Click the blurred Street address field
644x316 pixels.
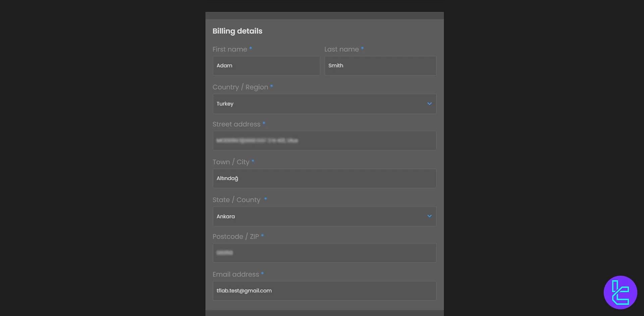(324, 140)
